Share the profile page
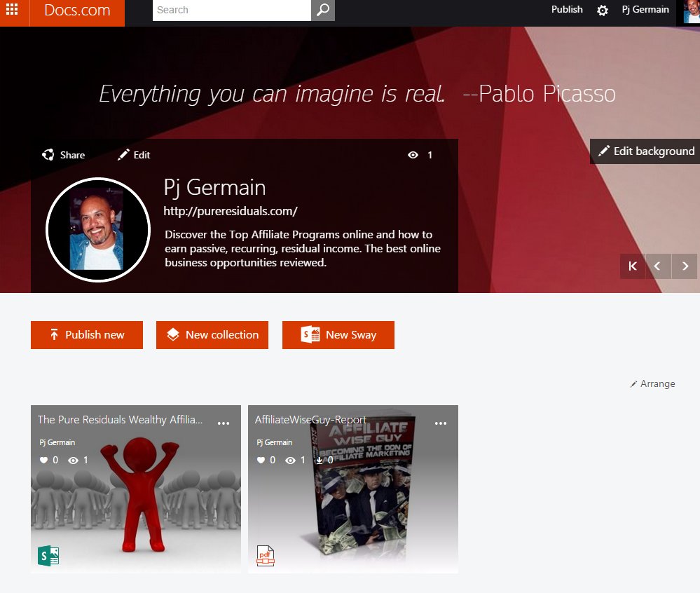This screenshot has height=593, width=700. [x=63, y=155]
